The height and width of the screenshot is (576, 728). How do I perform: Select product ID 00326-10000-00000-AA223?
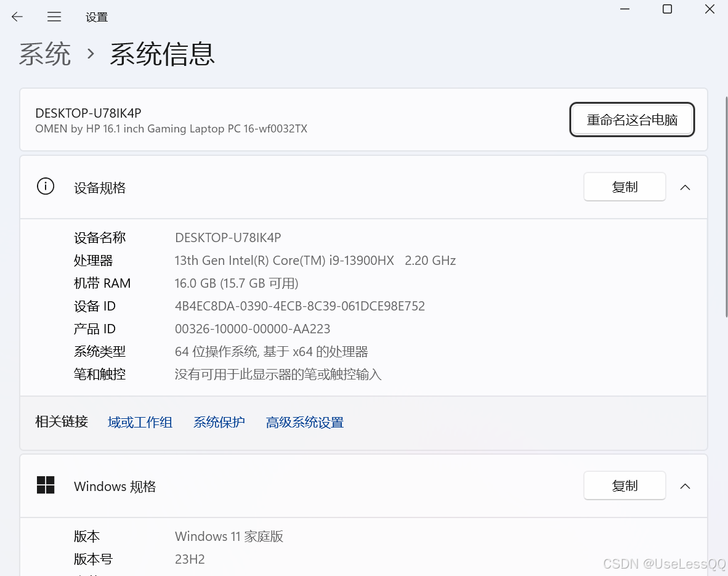click(253, 329)
